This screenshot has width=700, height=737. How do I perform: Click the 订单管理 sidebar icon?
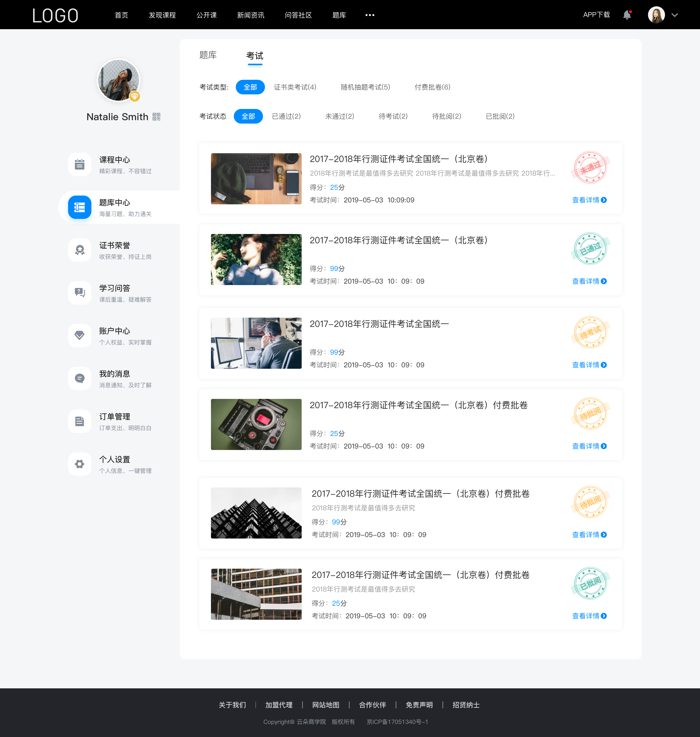[79, 422]
